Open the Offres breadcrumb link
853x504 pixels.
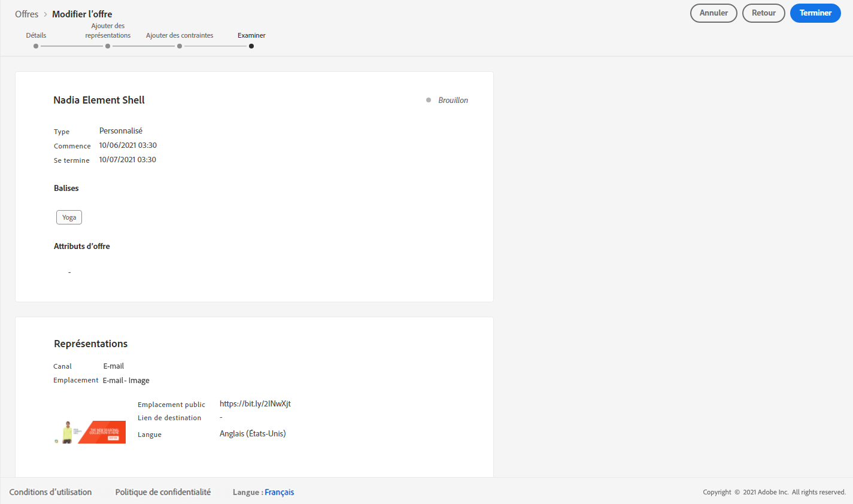[26, 14]
